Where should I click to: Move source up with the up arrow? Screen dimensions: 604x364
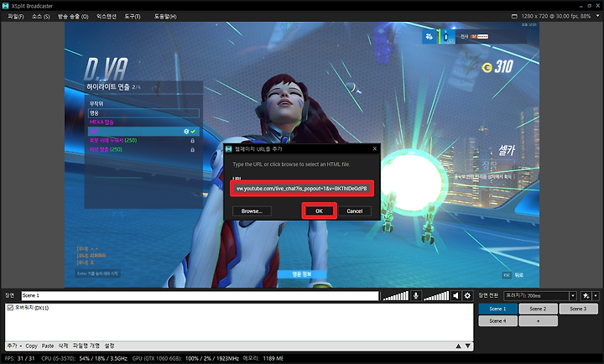tap(458, 346)
